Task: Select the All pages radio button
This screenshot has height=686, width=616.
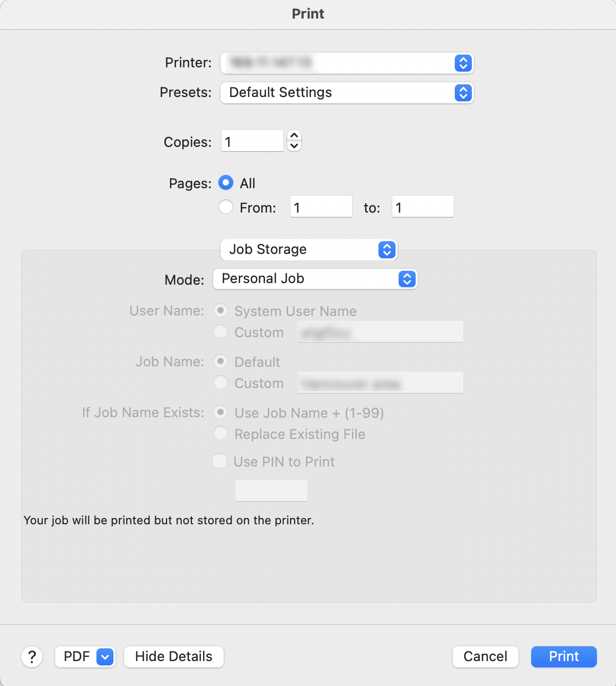Action: [226, 183]
